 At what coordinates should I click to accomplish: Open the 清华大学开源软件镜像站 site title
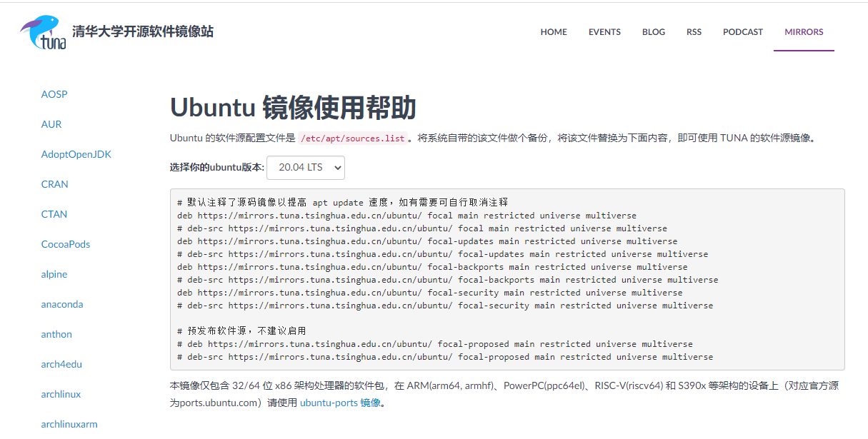tap(143, 31)
